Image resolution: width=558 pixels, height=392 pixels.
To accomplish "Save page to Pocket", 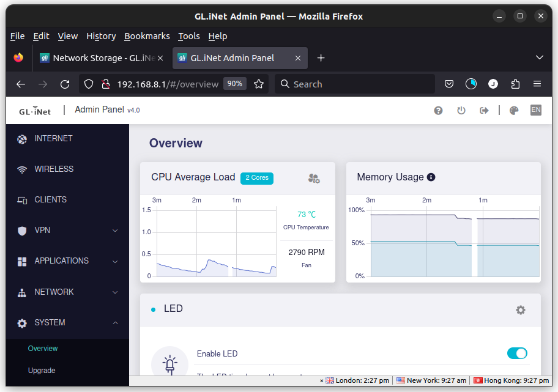I will (x=449, y=84).
